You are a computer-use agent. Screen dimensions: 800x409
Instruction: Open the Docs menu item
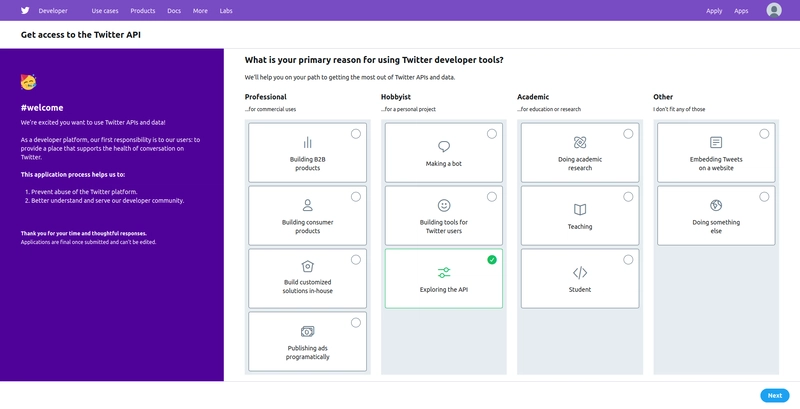(174, 11)
